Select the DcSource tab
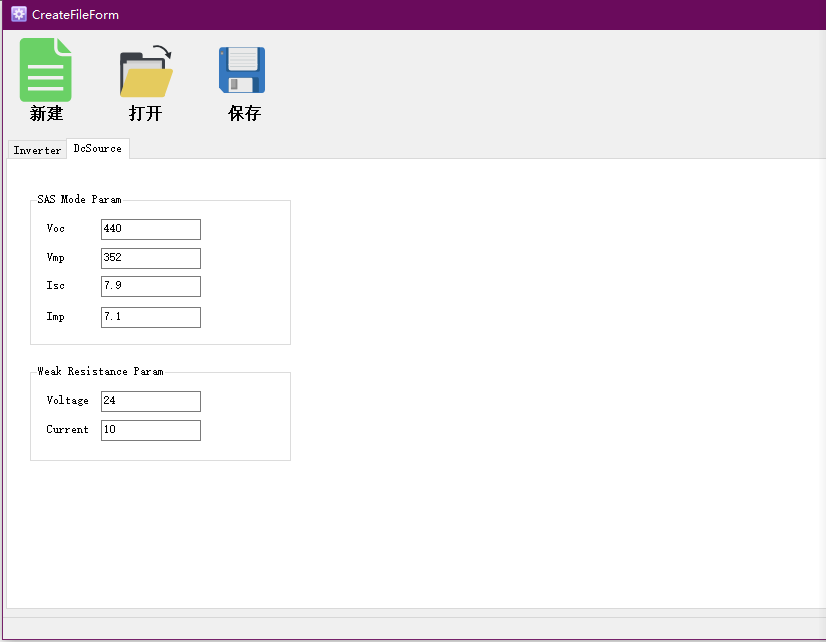Viewport: 826px width, 642px height. pos(98,148)
